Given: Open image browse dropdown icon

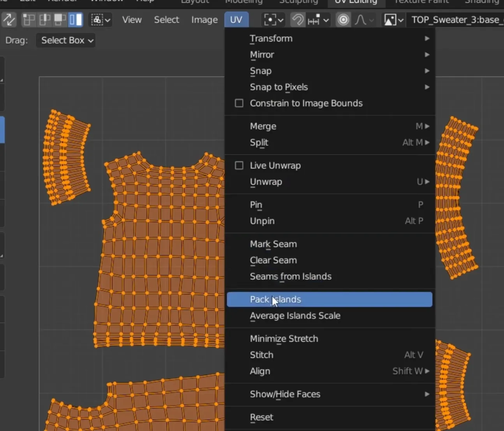Looking at the screenshot, I should (393, 20).
